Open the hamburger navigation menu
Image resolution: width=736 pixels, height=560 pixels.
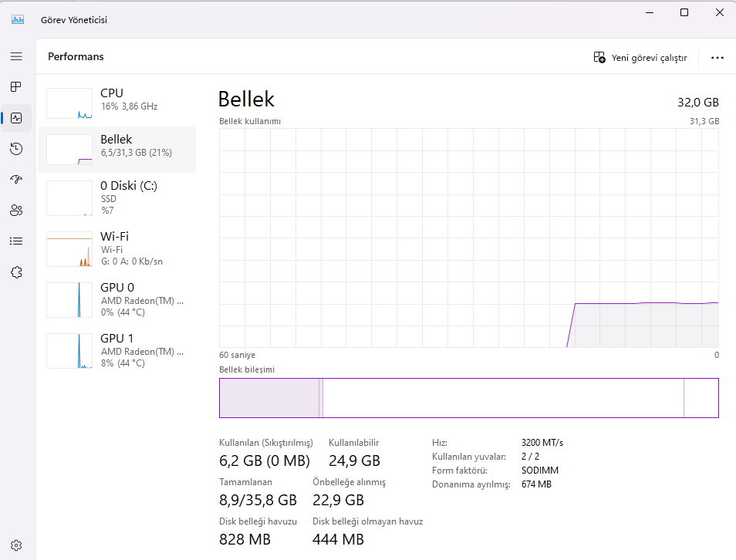tap(16, 56)
